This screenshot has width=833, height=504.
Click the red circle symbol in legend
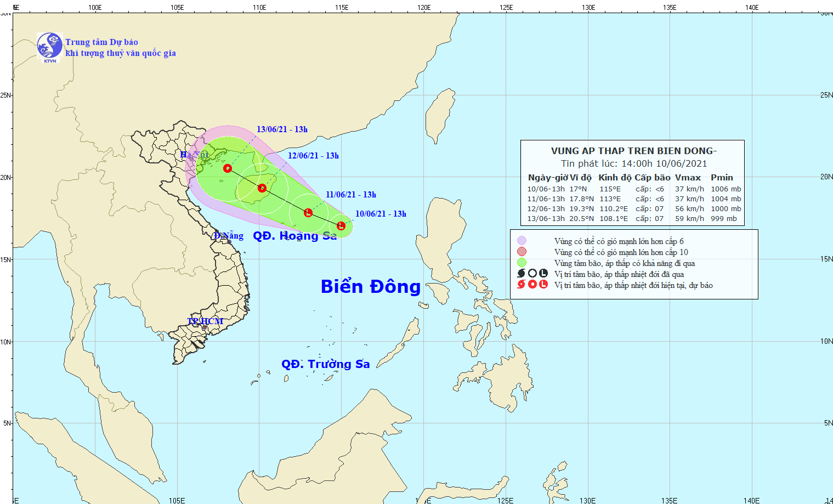(532, 284)
